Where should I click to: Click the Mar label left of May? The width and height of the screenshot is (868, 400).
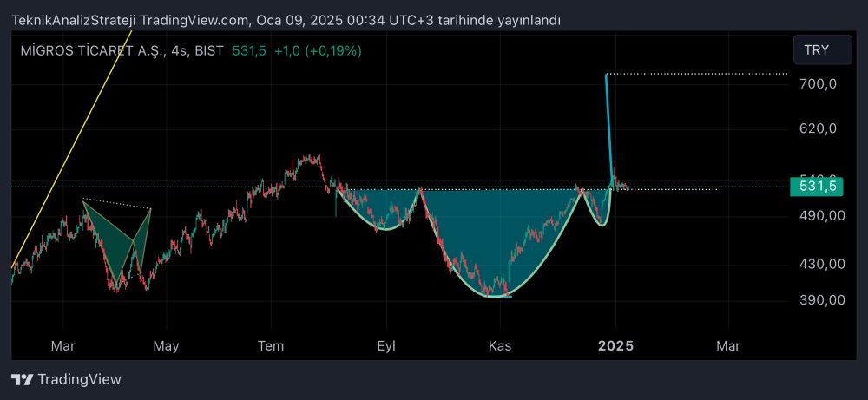point(63,346)
